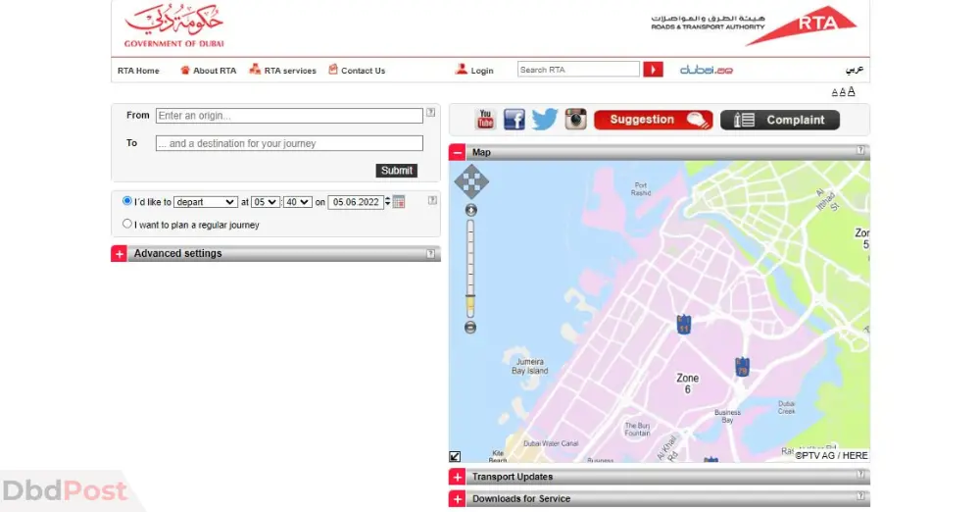Click the date stepper arrows
The image size is (980, 512).
(387, 201)
